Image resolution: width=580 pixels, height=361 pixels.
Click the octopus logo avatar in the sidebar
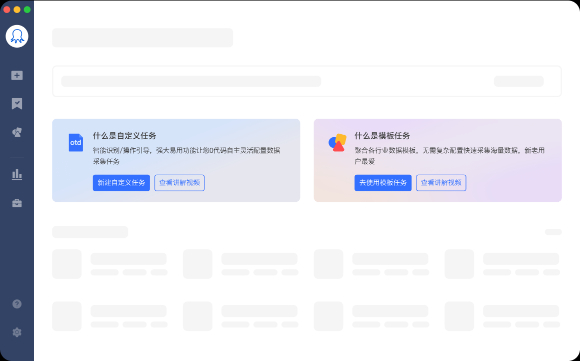pos(17,36)
